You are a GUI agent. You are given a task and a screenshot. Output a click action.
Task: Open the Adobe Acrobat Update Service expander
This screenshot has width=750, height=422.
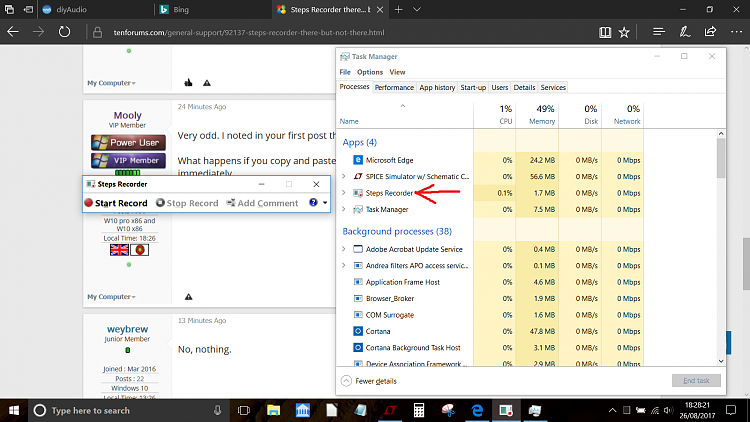coord(344,249)
